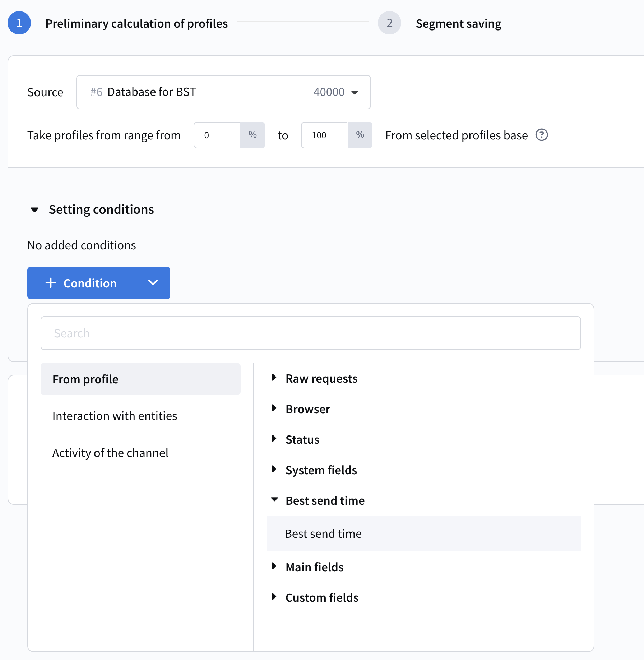Click the range start percent input
The width and height of the screenshot is (644, 660).
pyautogui.click(x=217, y=135)
